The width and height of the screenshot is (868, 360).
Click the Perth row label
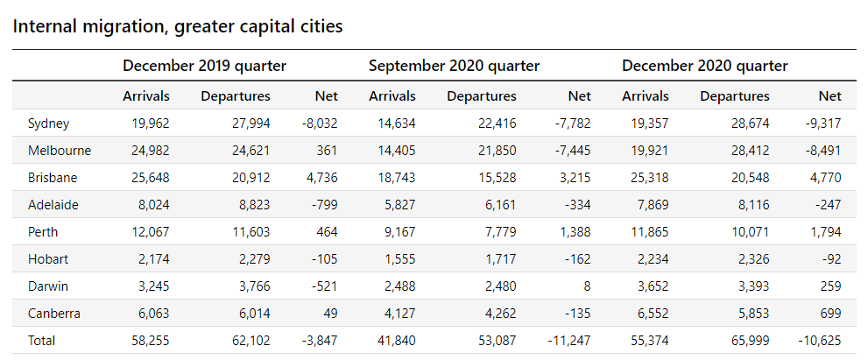43,232
